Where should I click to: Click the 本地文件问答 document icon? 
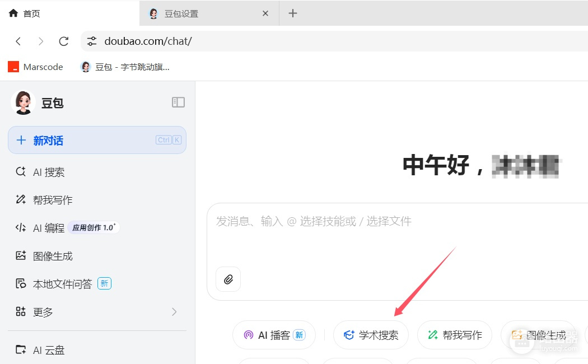coord(21,283)
